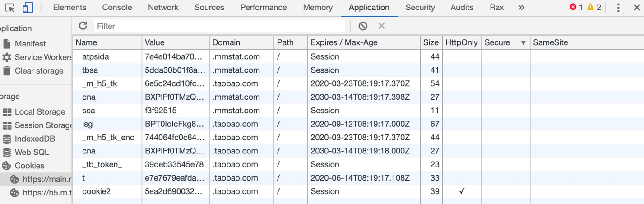The height and width of the screenshot is (204, 644).
Task: Click the inspect element cursor icon
Action: [x=9, y=8]
